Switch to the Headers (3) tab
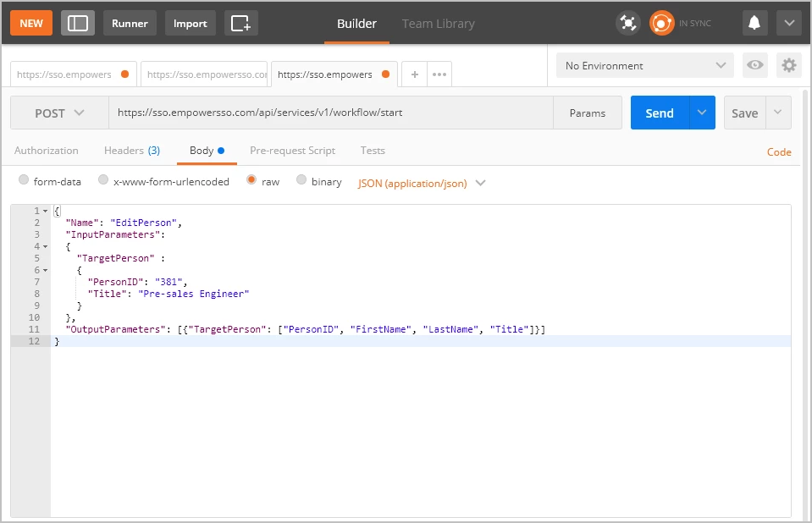 tap(131, 151)
